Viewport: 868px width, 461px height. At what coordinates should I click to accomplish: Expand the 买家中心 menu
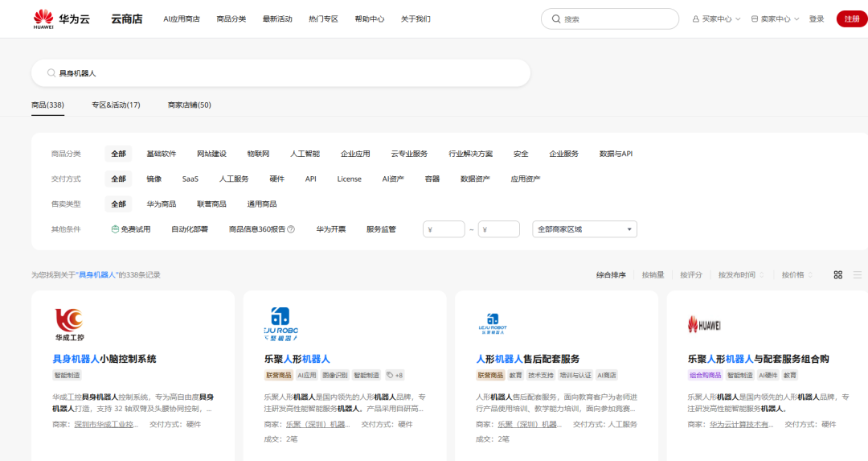click(716, 19)
